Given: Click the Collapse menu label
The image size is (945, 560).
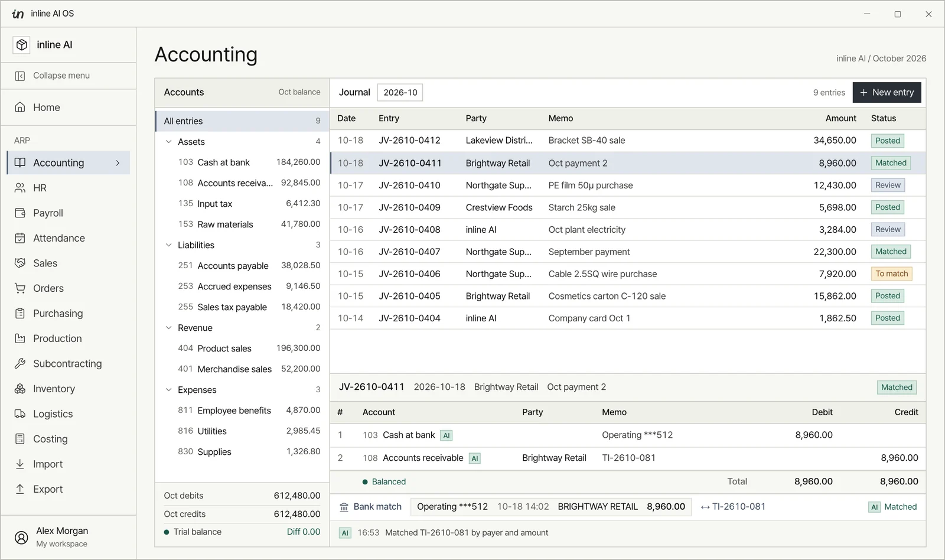Looking at the screenshot, I should (x=61, y=76).
